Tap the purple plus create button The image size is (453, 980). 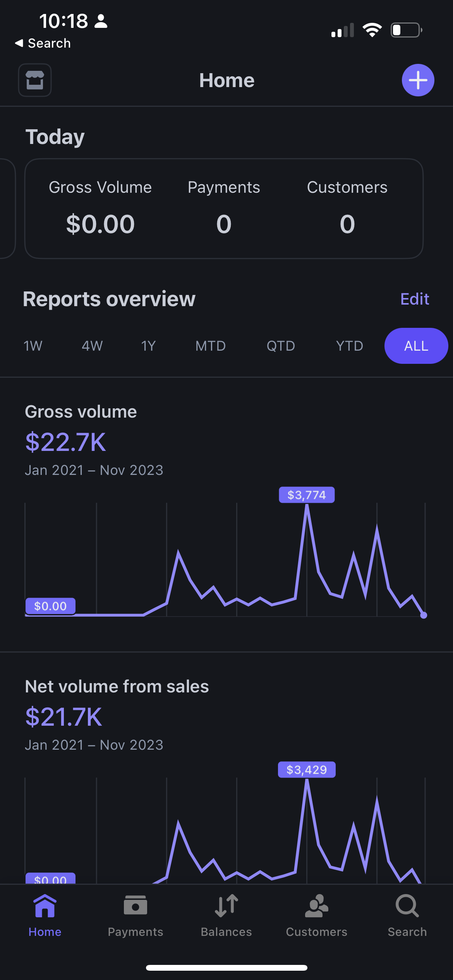click(418, 80)
